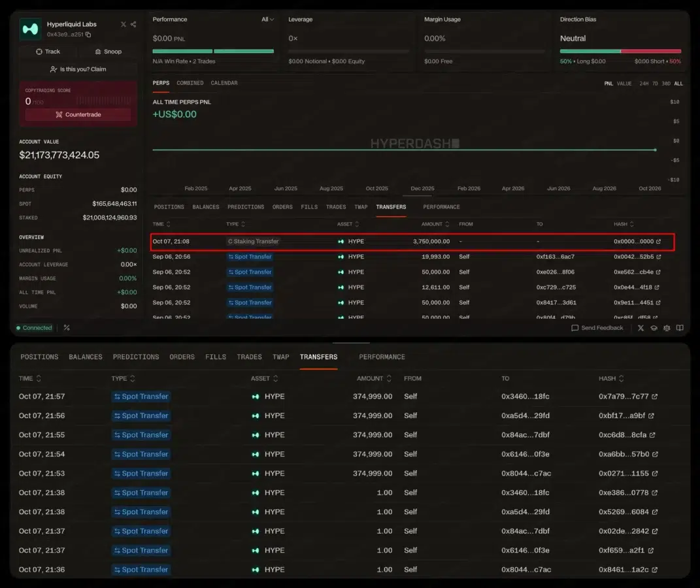Set chart range to 24H

pyautogui.click(x=644, y=84)
